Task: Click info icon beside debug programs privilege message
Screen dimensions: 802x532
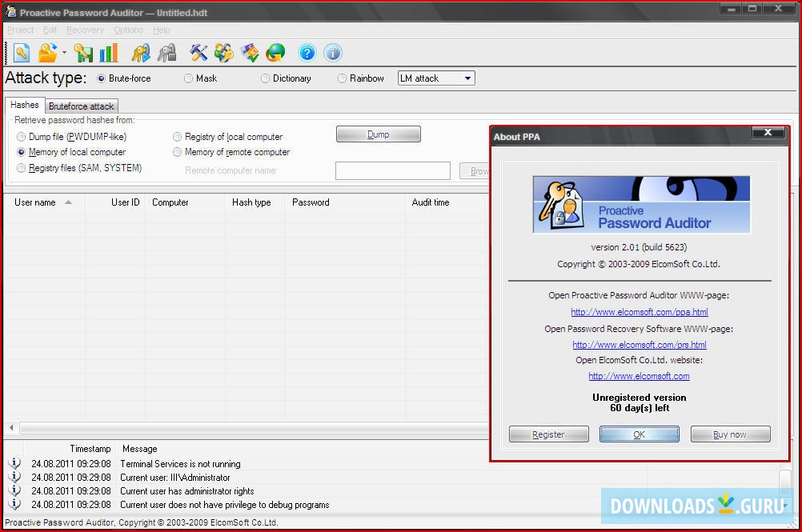Action: pos(15,505)
